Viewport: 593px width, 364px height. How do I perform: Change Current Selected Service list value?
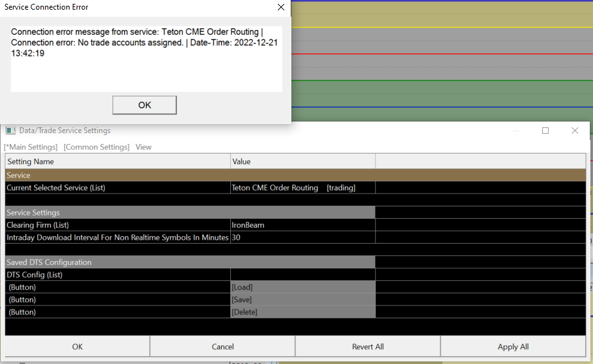coord(302,188)
